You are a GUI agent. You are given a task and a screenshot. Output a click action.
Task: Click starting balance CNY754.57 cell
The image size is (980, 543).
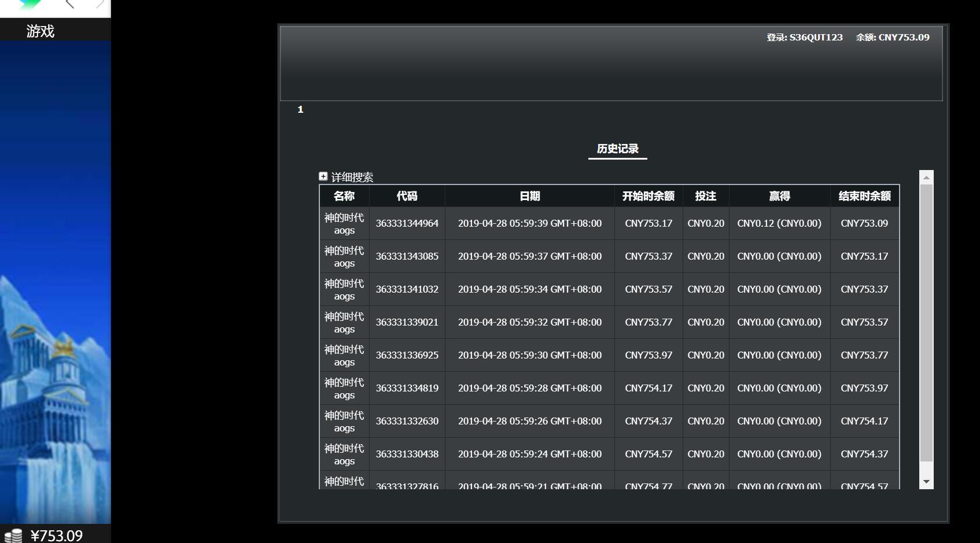click(649, 454)
